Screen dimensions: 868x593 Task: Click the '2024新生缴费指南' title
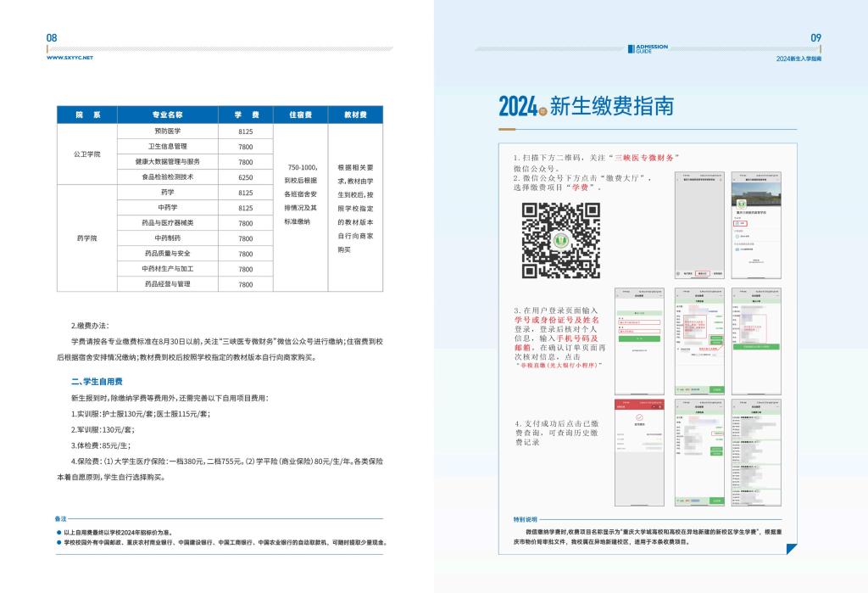pyautogui.click(x=587, y=106)
